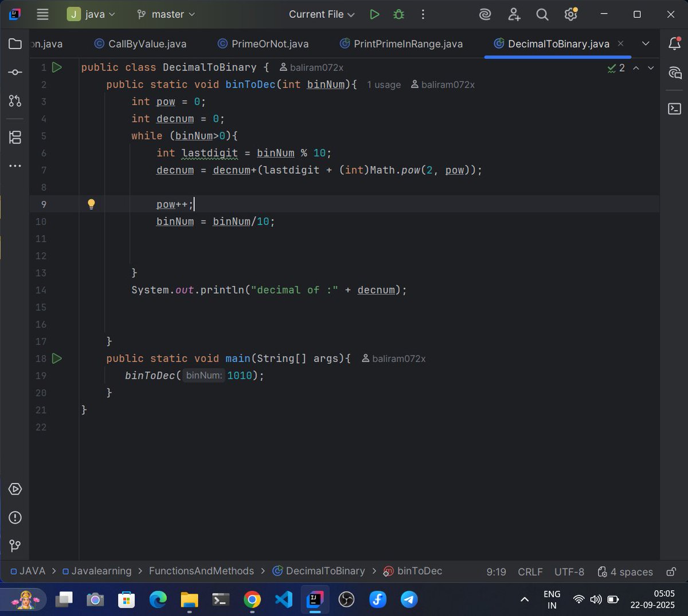This screenshot has height=616, width=688.
Task: Open Search Everywhere magnifier
Action: [x=542, y=14]
